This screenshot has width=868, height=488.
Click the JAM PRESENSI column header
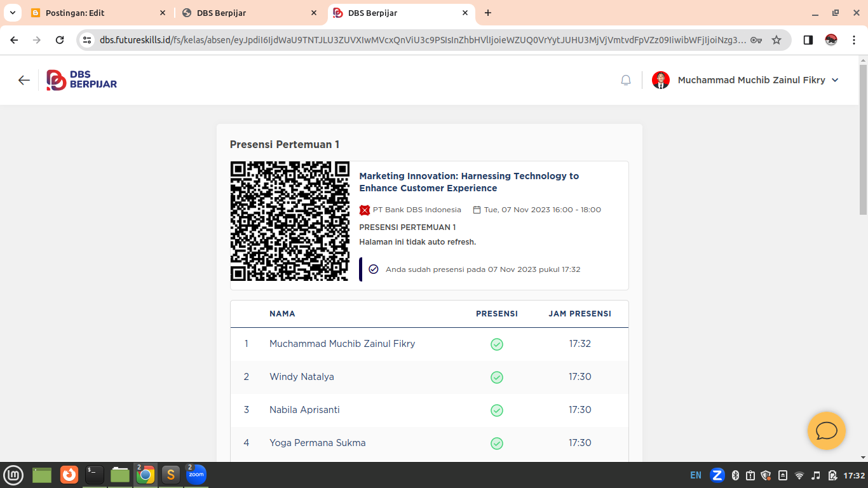point(580,314)
